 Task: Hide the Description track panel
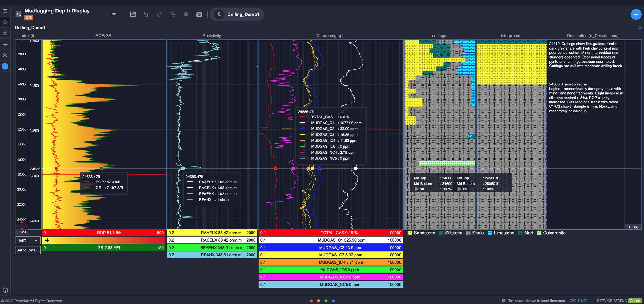633,227
